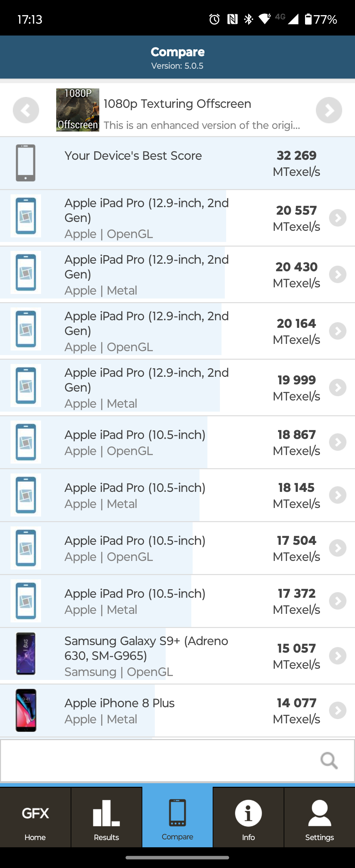Viewport: 355px width, 868px height.
Task: Tap the device icon for 19 999 entry
Action: (x=26, y=385)
